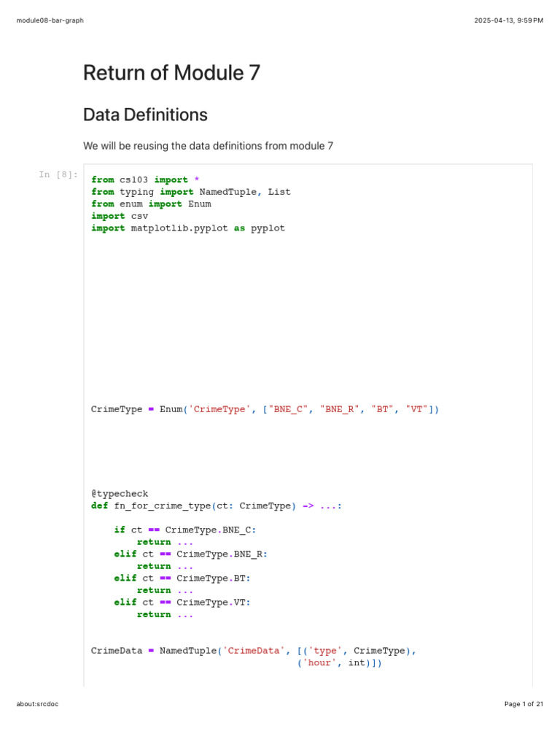Click the 'elif ct == CrimeType.BNE_R' line
This screenshot has width=560, height=747.
point(190,554)
